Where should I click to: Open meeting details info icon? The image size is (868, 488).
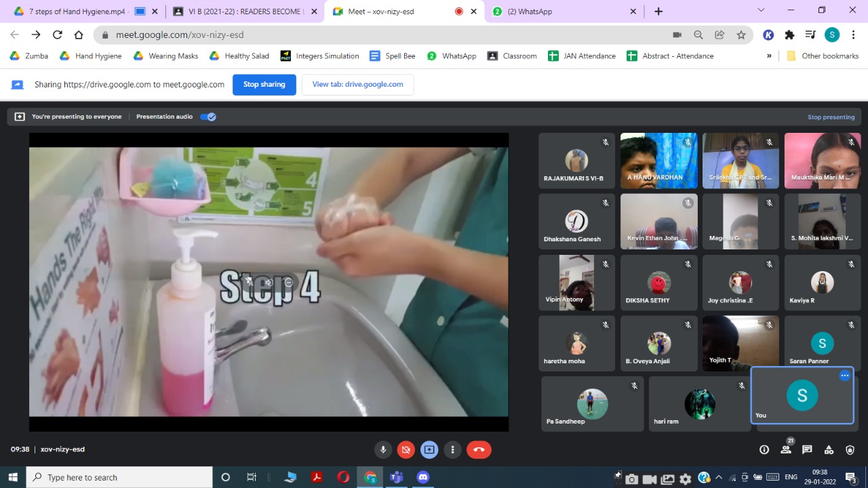tap(764, 449)
